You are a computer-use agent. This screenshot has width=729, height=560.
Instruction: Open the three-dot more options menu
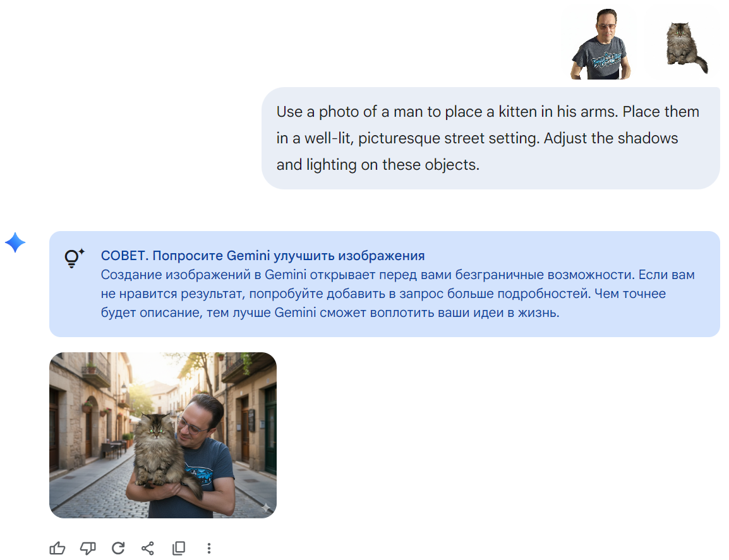209,548
